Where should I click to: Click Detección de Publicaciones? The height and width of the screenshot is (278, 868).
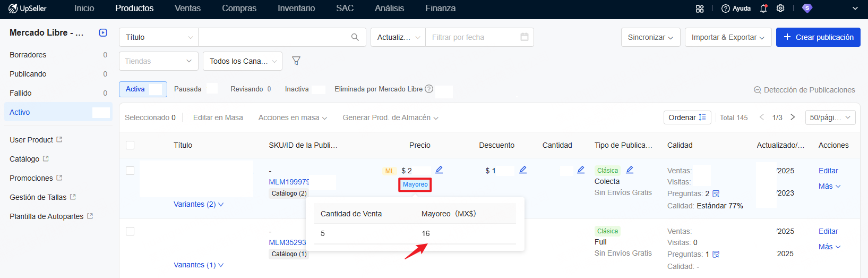click(804, 90)
